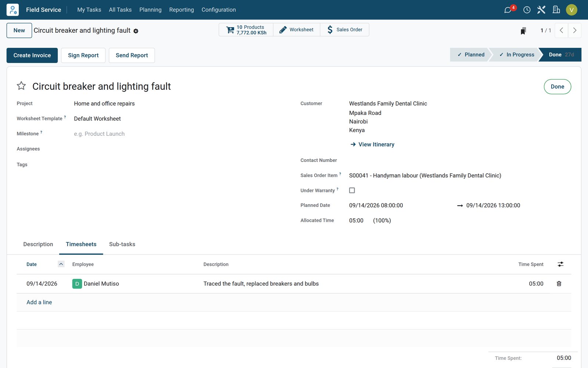
Task: Open the Configuration menu
Action: pos(219,10)
